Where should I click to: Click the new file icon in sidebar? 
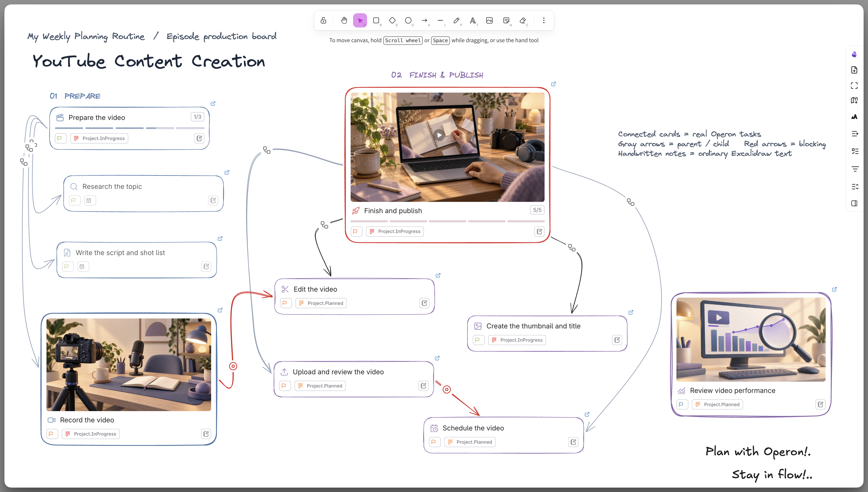(854, 70)
